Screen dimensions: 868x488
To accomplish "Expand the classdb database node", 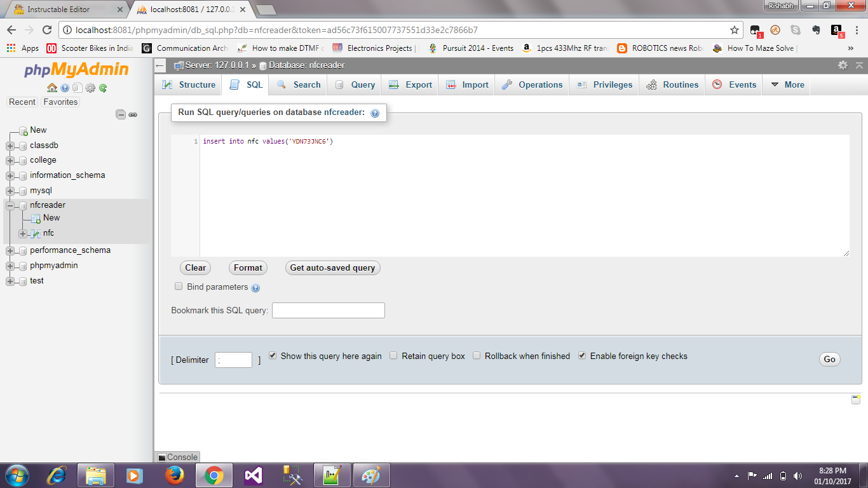I will [x=10, y=146].
